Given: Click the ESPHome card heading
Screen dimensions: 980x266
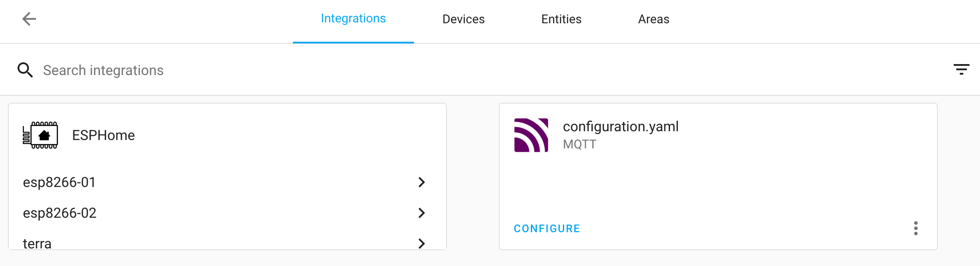Looking at the screenshot, I should tap(103, 135).
